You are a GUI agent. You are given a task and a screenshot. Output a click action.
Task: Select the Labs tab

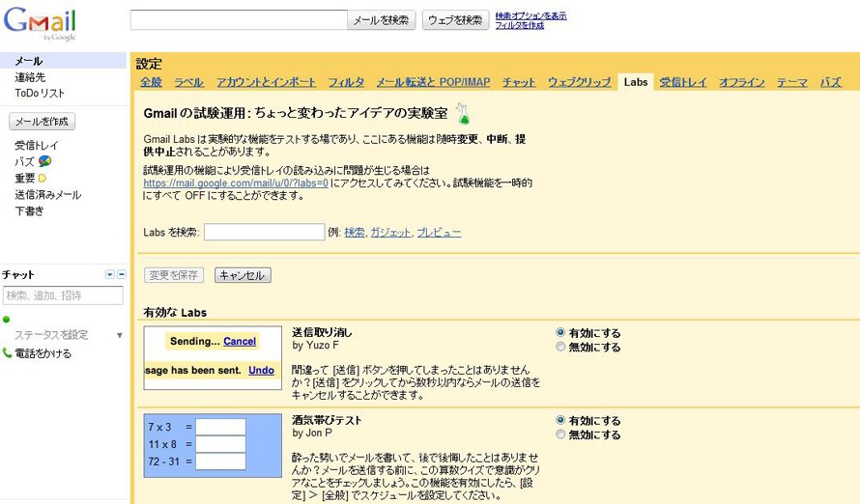[636, 82]
